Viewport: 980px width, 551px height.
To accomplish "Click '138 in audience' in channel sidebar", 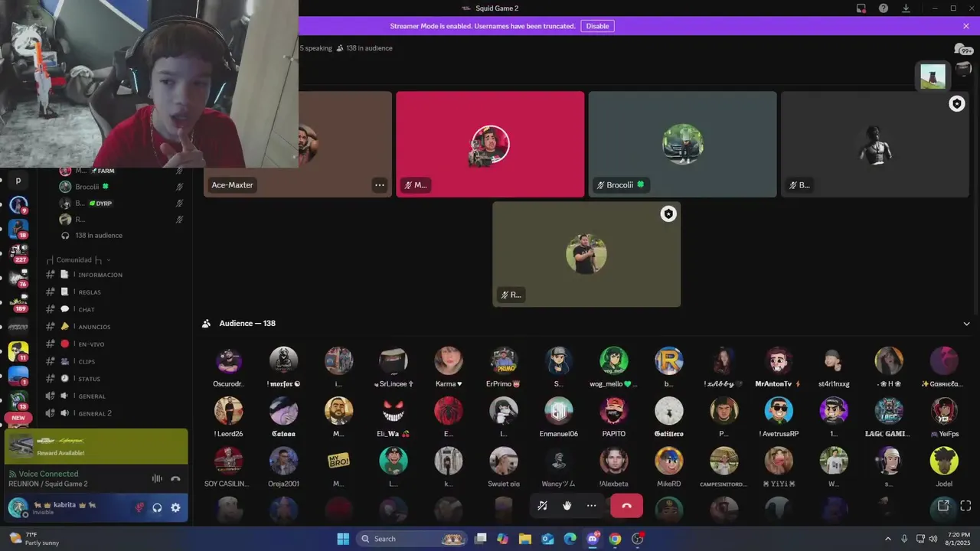I will pos(99,236).
